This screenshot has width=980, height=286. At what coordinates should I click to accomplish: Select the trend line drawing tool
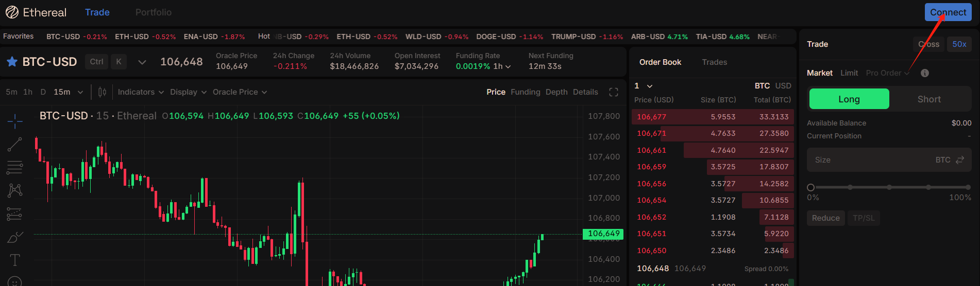pyautogui.click(x=15, y=145)
